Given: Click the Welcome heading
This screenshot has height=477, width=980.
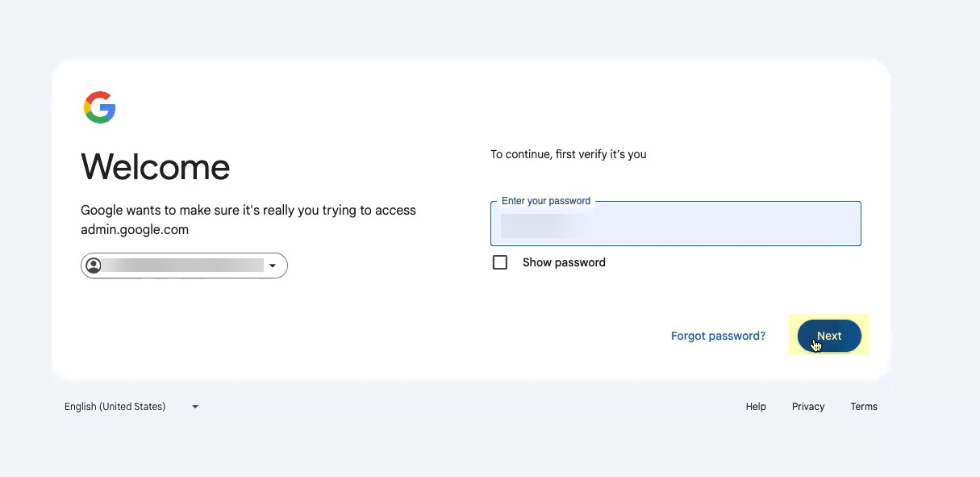Looking at the screenshot, I should coord(156,167).
